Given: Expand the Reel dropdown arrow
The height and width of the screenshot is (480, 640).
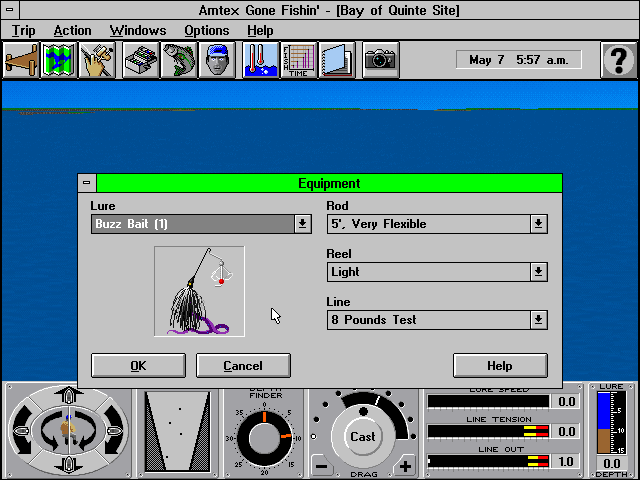Looking at the screenshot, I should point(538,272).
